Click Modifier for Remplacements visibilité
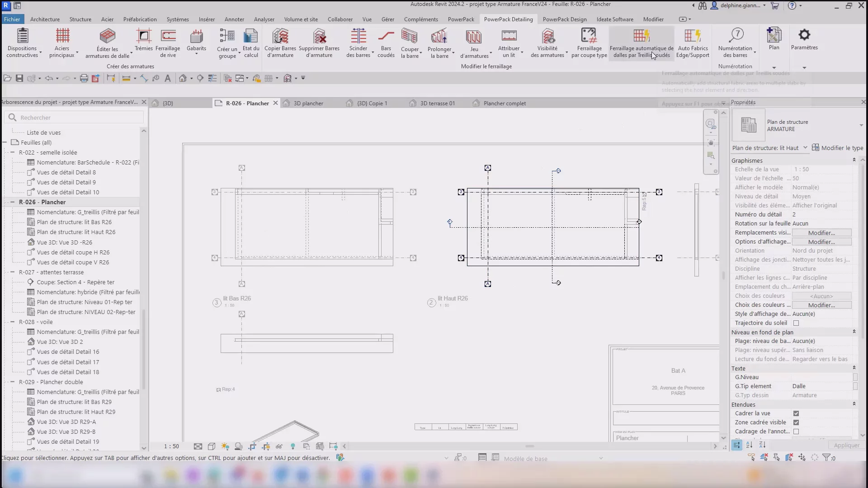The width and height of the screenshot is (868, 488). (821, 233)
